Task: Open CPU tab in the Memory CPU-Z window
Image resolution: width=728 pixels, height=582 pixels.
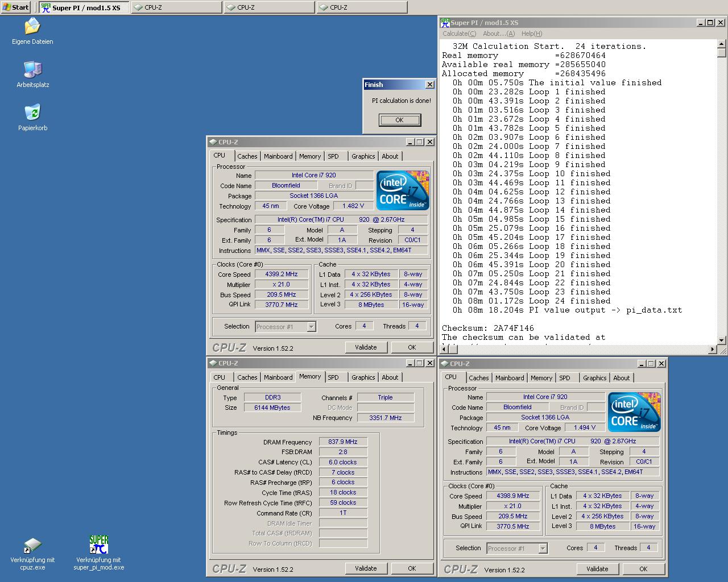Action: coord(220,377)
